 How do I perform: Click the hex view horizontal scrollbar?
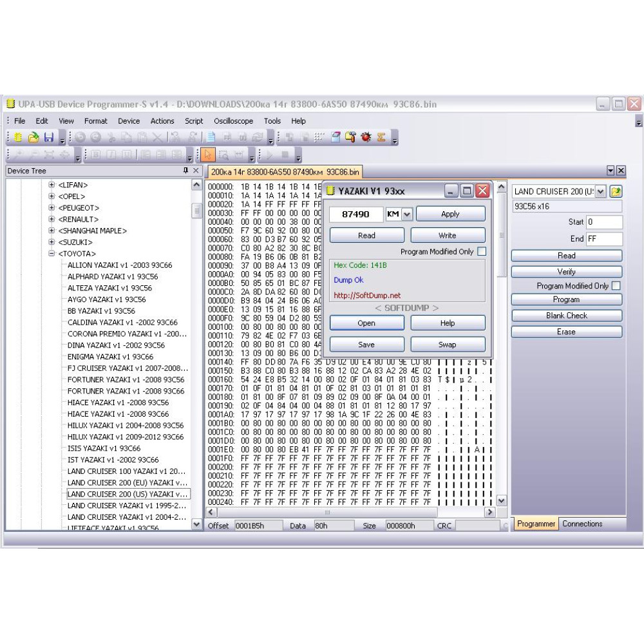327,512
